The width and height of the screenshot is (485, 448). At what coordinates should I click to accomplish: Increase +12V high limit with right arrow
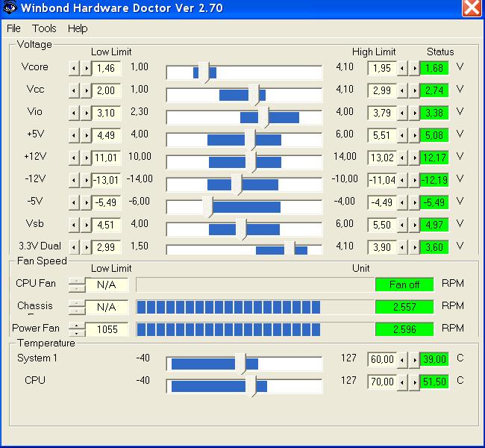414,158
